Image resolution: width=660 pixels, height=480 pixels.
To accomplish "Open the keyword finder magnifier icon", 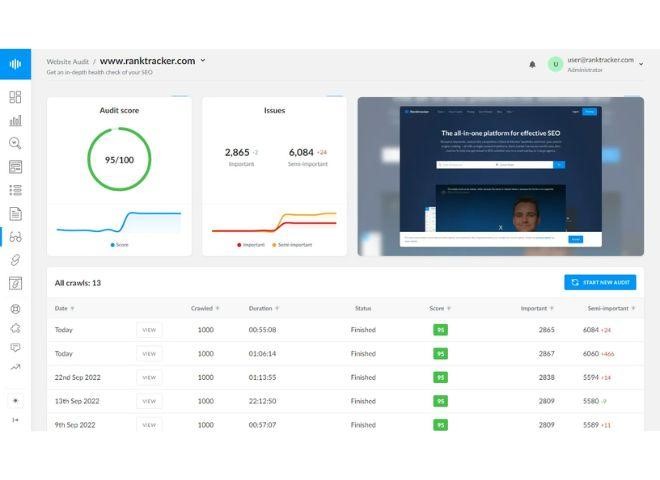I will pyautogui.click(x=15, y=143).
